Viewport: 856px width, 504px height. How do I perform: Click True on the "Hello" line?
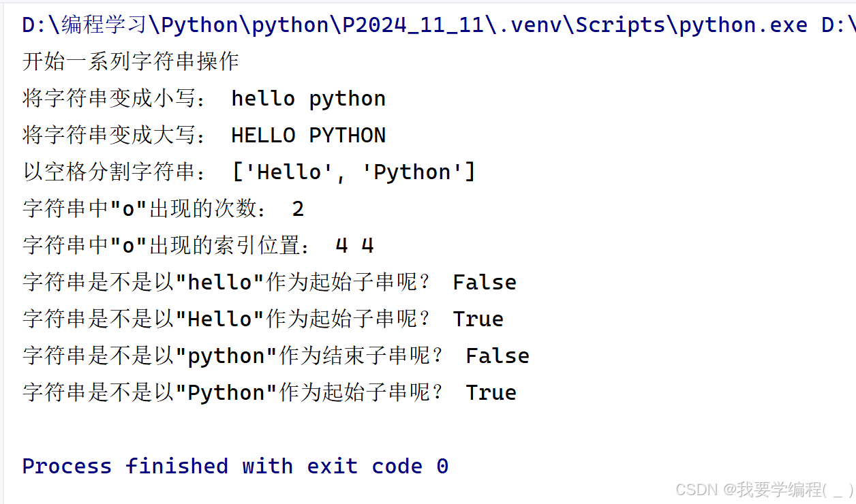tap(478, 319)
